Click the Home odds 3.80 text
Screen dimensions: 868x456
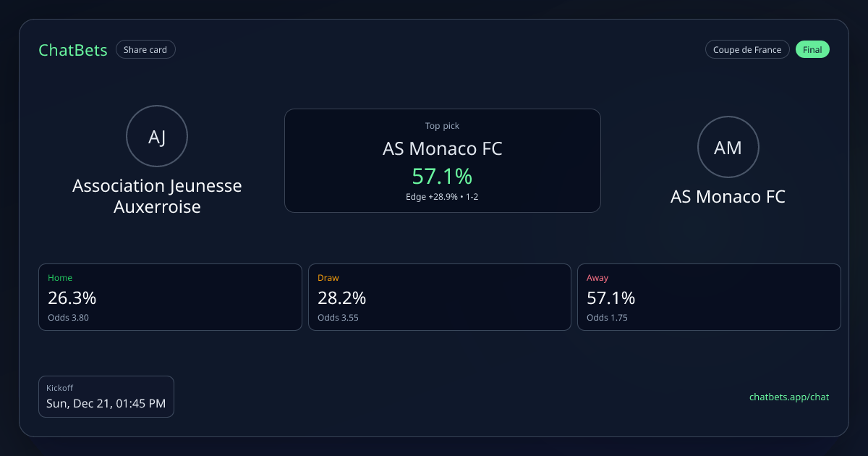pyautogui.click(x=68, y=318)
